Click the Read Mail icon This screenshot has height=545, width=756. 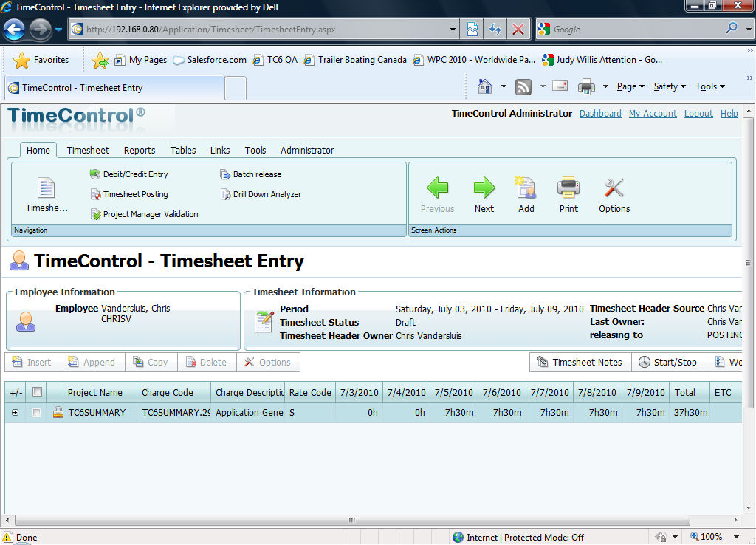pos(560,86)
